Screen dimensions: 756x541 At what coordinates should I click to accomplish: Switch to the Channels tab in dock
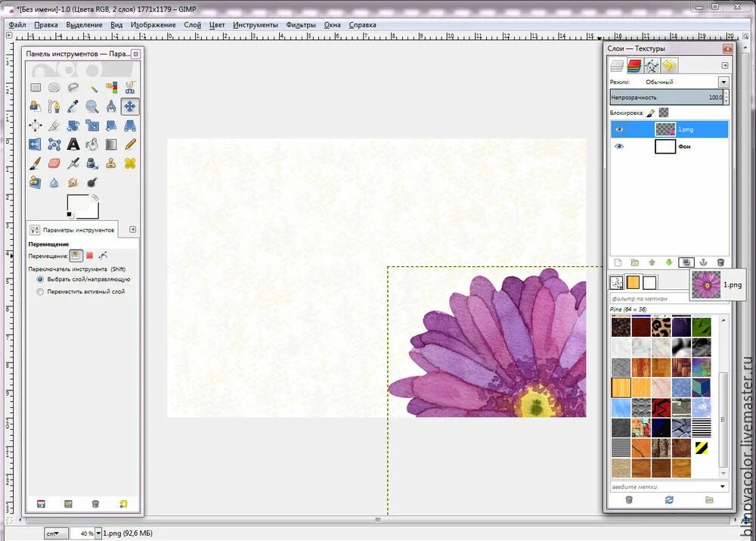coord(634,66)
